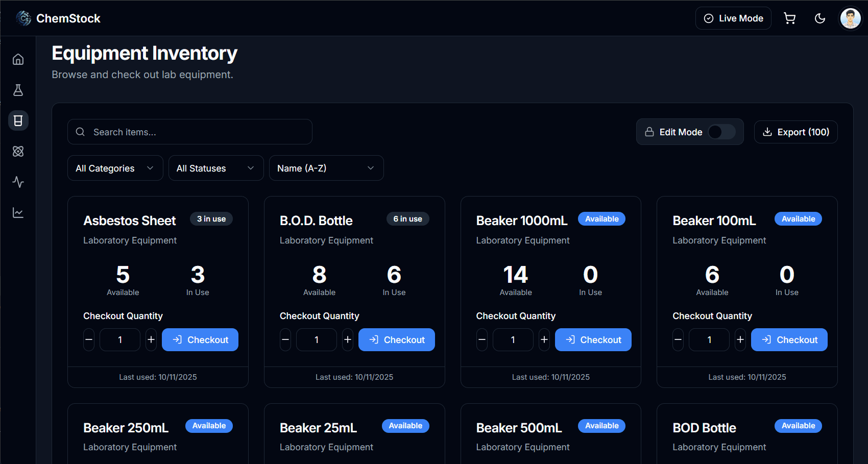The height and width of the screenshot is (464, 868).
Task: Decrease Beaker 1000mL checkout quantity
Action: coord(482,340)
